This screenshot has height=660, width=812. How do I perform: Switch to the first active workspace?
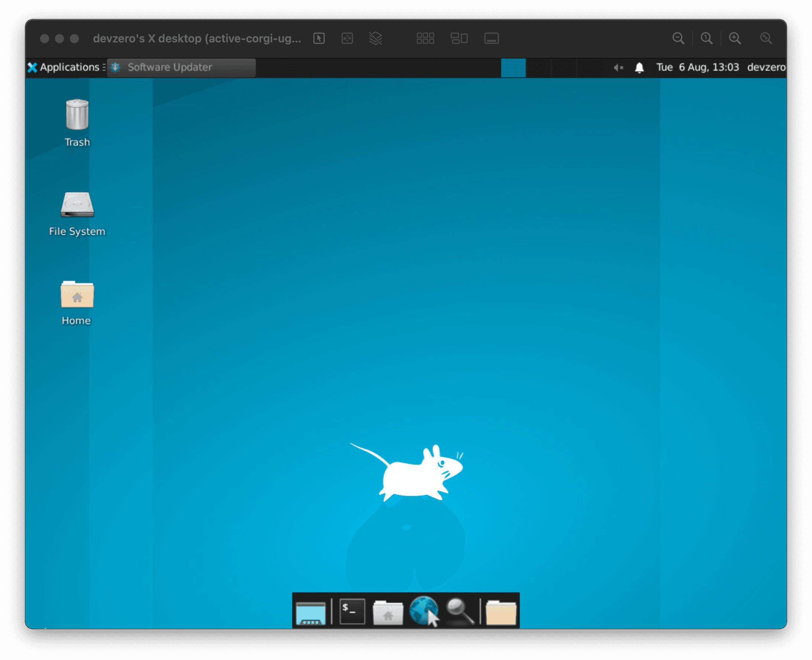click(513, 68)
